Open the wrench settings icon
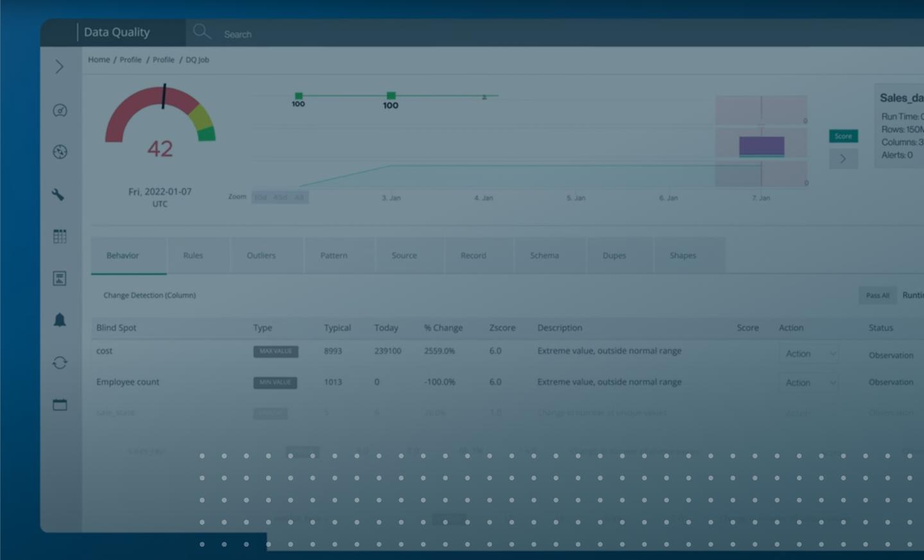 coord(58,194)
